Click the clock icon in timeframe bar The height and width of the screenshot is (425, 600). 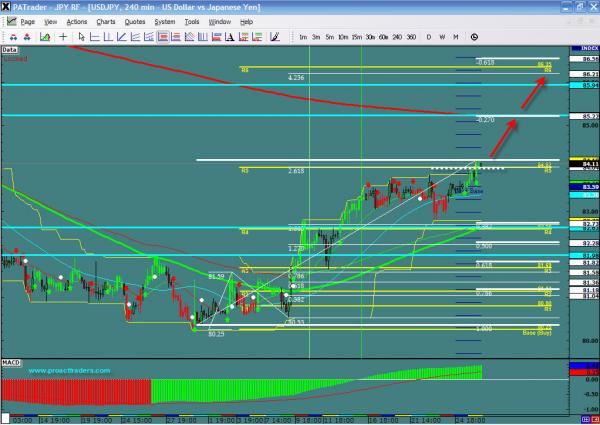[x=471, y=37]
